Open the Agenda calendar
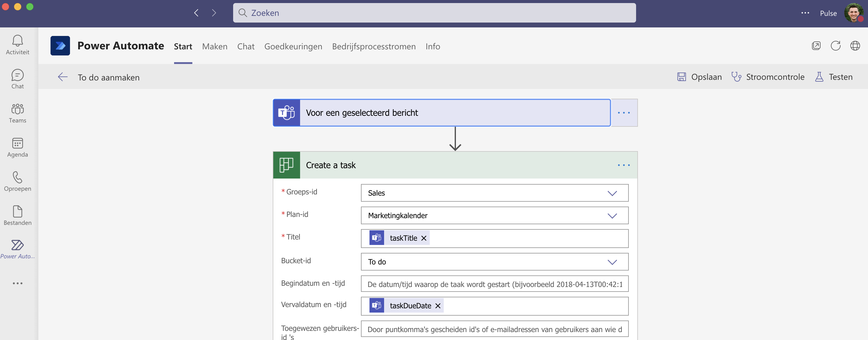This screenshot has width=868, height=340. click(18, 147)
